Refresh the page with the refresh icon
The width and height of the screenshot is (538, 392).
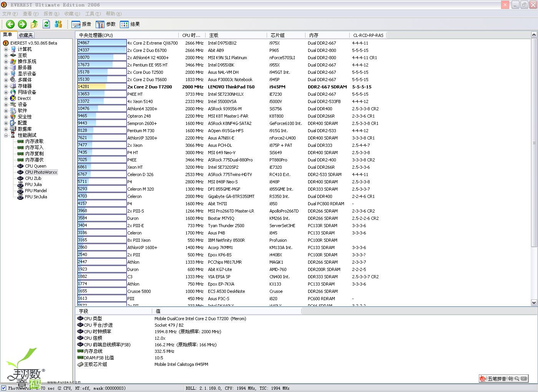[46, 24]
